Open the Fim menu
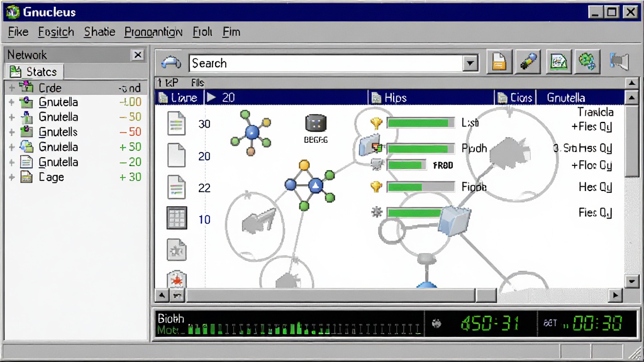 click(x=231, y=32)
